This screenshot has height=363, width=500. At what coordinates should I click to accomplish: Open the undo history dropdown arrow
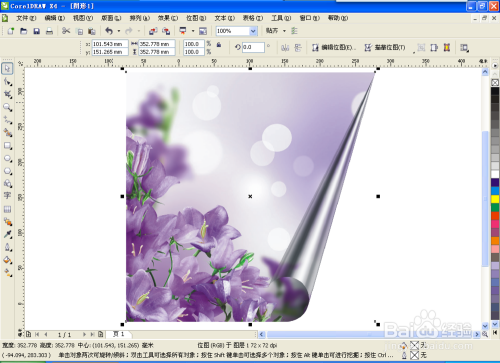119,31
